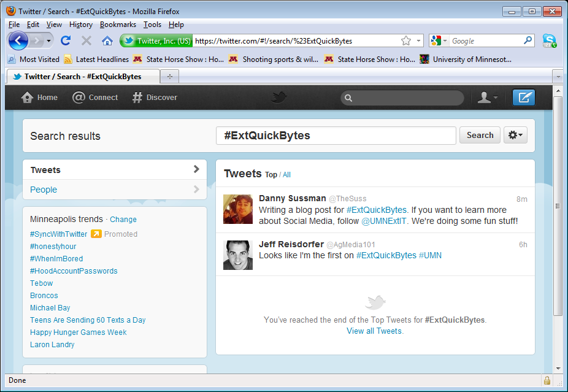The width and height of the screenshot is (568, 392).
Task: Open the Tebow trend
Action: click(41, 283)
